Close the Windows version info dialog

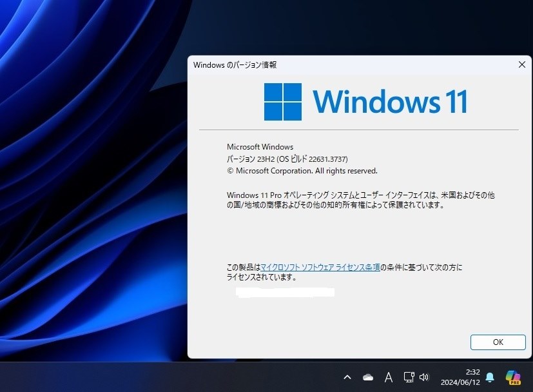(x=522, y=64)
